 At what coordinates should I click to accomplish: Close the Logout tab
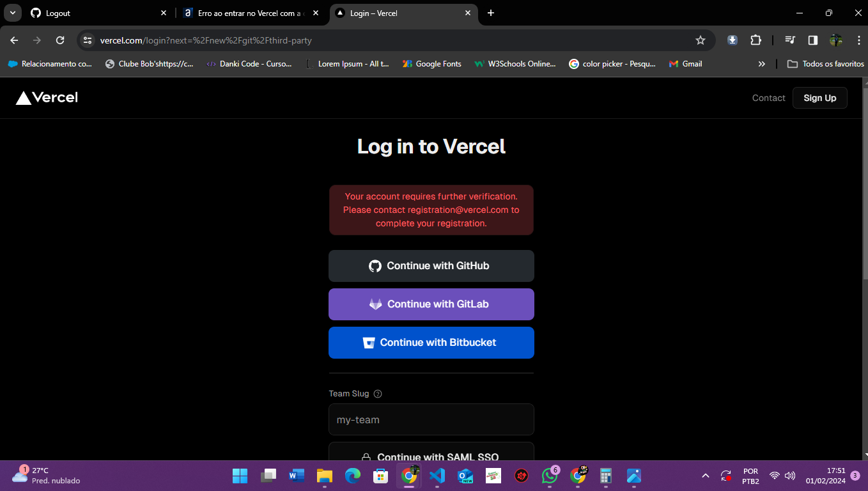pyautogui.click(x=164, y=13)
